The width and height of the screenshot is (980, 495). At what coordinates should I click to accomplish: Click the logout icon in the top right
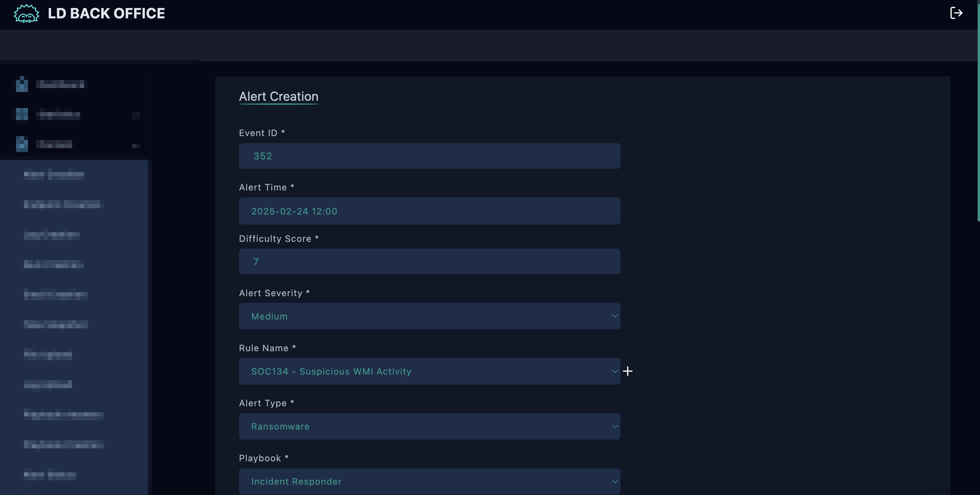pyautogui.click(x=957, y=13)
